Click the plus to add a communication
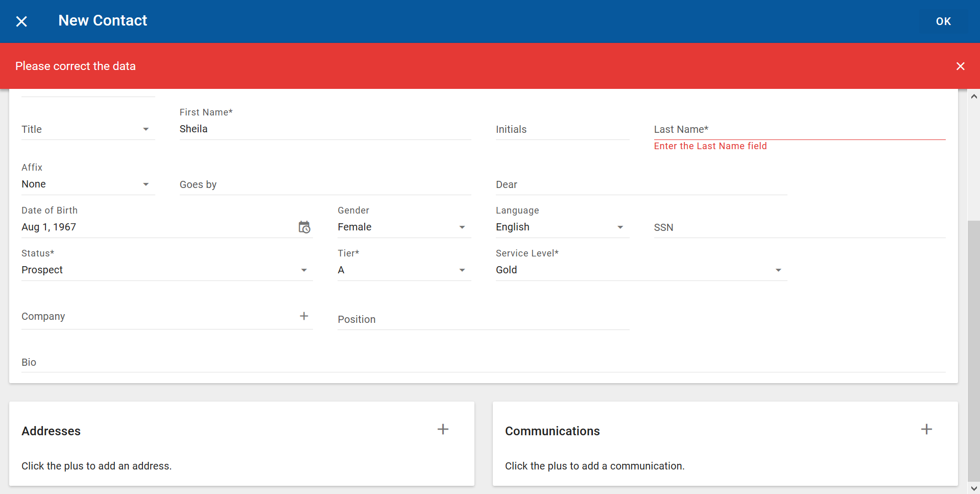980x494 pixels. pos(926,429)
